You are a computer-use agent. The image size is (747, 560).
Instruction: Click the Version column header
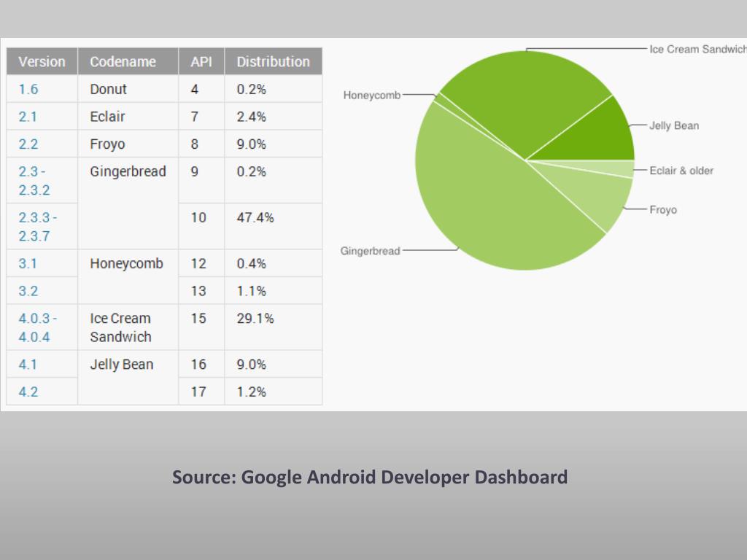42,61
